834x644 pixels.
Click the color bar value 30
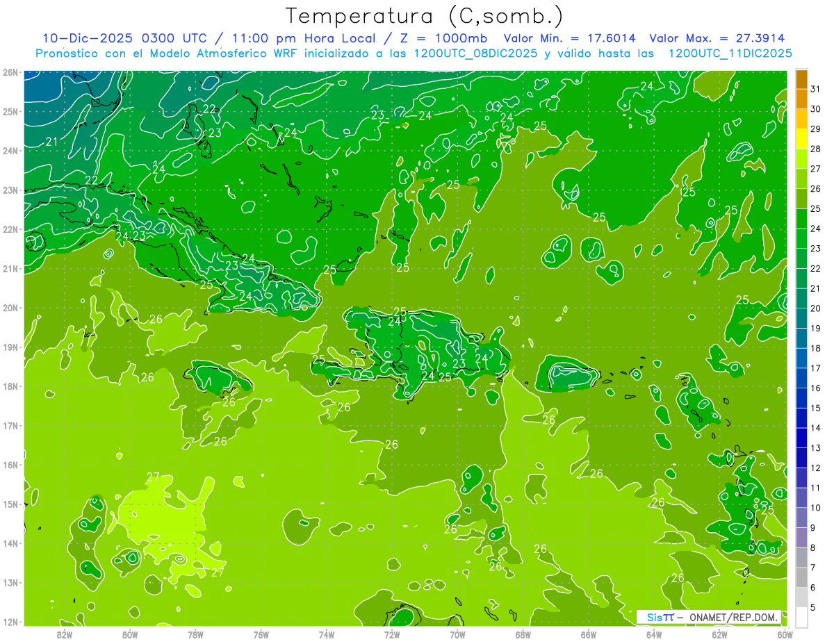816,109
